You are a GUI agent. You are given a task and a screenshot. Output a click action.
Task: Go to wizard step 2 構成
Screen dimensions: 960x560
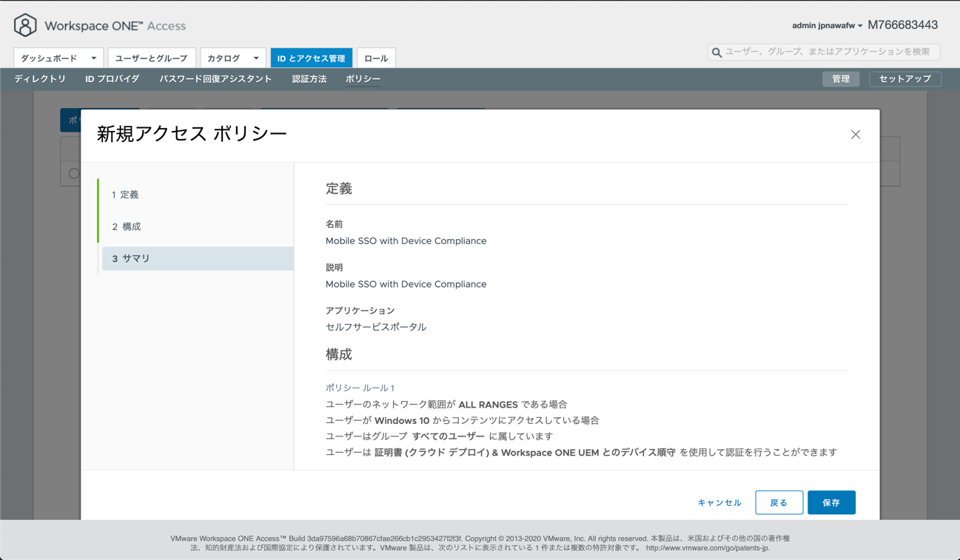(197, 226)
